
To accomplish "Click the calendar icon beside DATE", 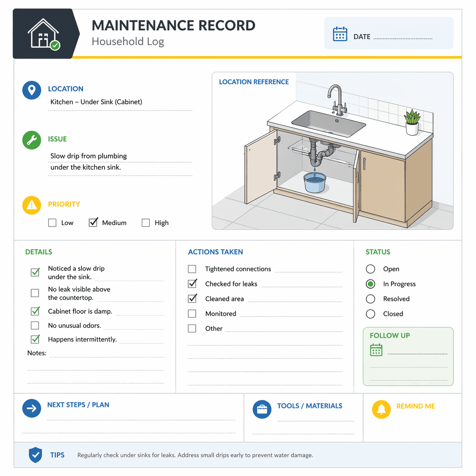I will click(340, 33).
